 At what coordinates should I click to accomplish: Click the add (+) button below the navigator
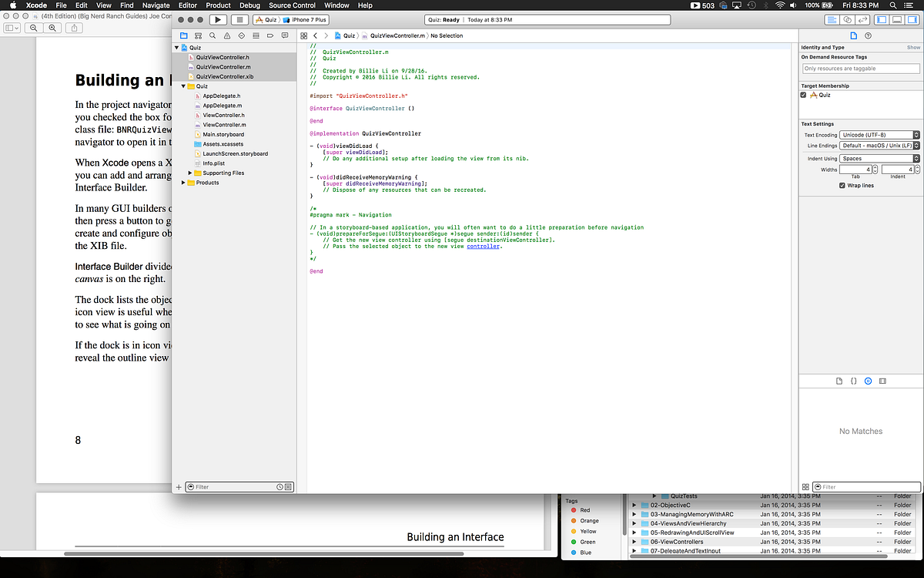pos(179,487)
